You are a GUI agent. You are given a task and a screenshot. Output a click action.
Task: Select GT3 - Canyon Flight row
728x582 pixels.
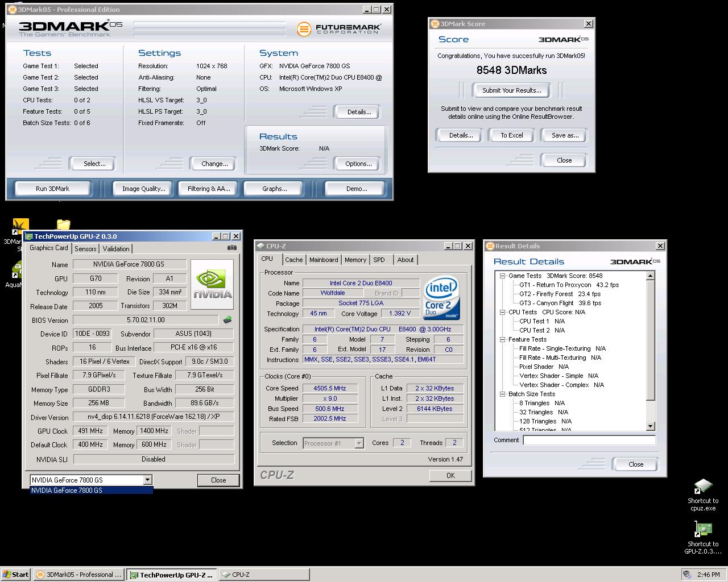coord(560,303)
